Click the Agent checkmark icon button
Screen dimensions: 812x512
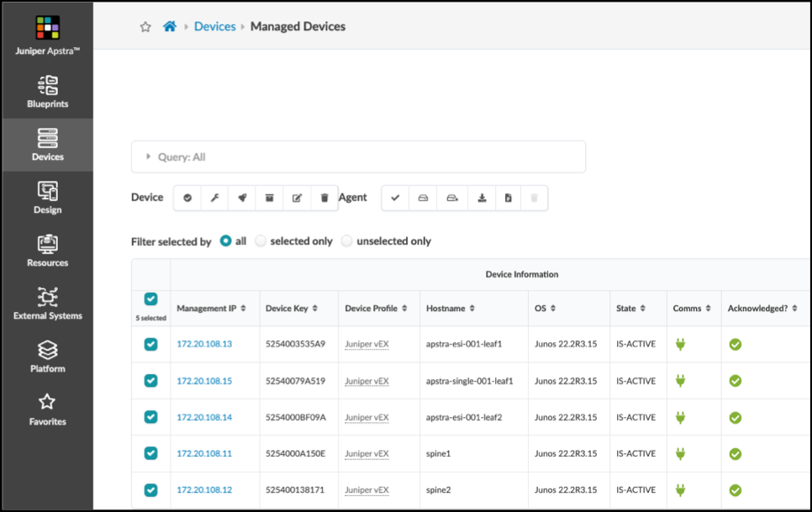[x=395, y=198]
